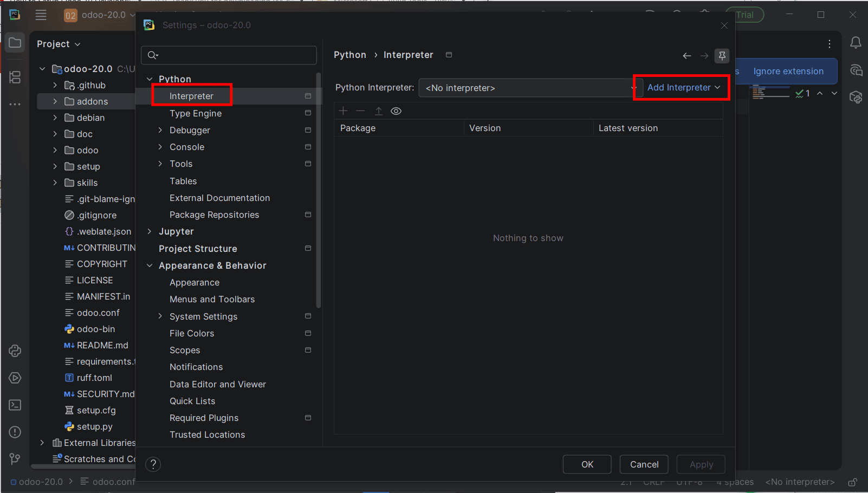Open the main hamburger menu
The image size is (868, 493).
(41, 15)
